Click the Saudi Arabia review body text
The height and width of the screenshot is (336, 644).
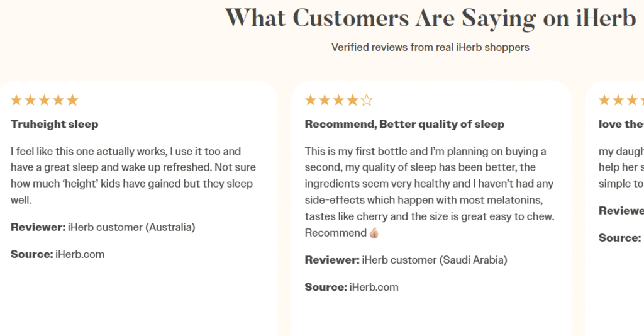click(427, 184)
